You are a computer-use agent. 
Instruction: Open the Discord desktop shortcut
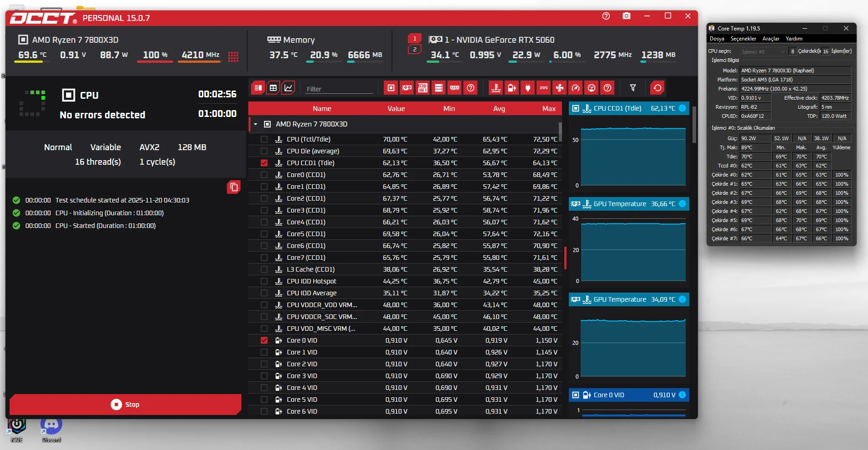tap(51, 430)
